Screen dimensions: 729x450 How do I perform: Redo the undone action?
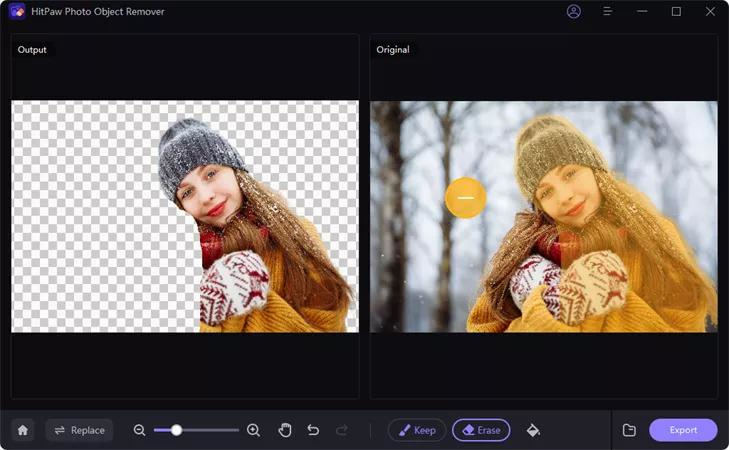coord(342,430)
